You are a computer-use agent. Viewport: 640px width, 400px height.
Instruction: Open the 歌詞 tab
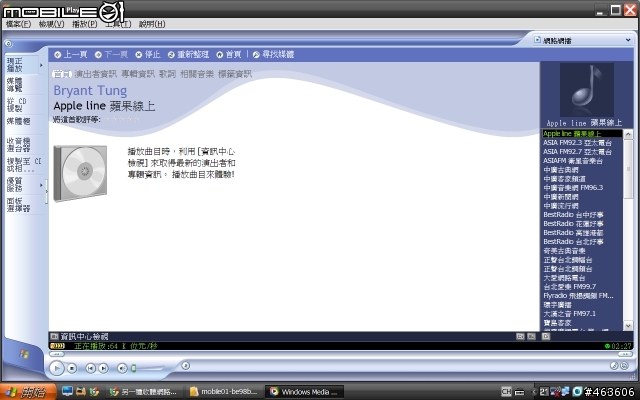pyautogui.click(x=167, y=74)
